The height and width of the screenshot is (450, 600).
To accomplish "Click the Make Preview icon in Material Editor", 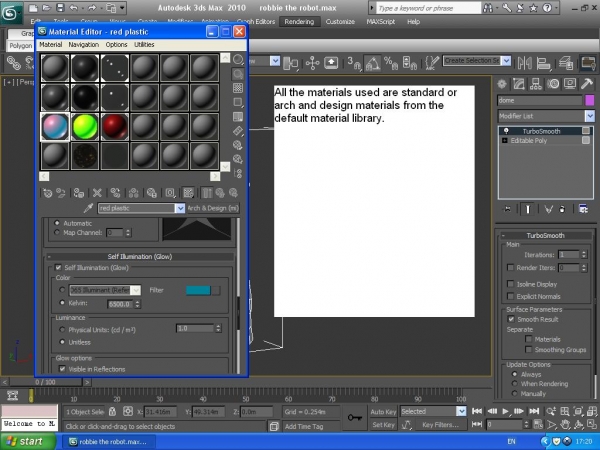I will click(238, 131).
